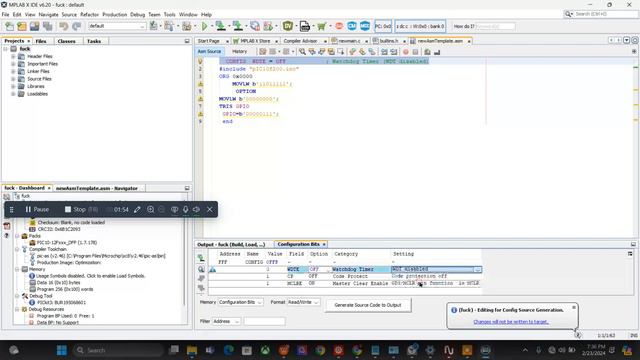Click the MPLAB Data Visualizer icon

288,26
